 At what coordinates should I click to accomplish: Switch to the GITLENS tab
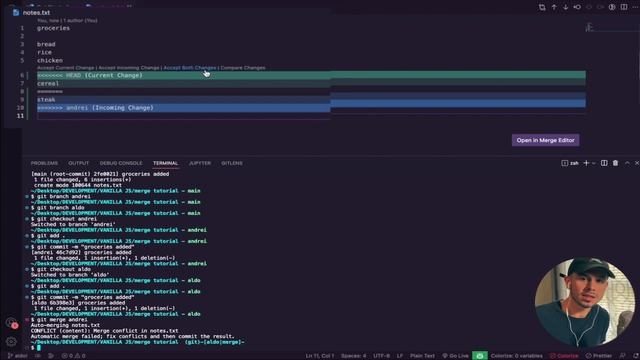pyautogui.click(x=232, y=163)
